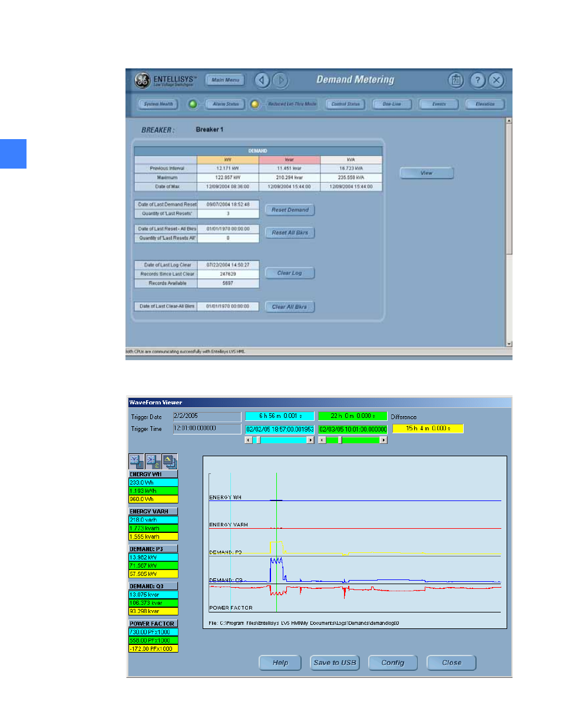
Task: Open the Config dialog
Action: (x=393, y=663)
